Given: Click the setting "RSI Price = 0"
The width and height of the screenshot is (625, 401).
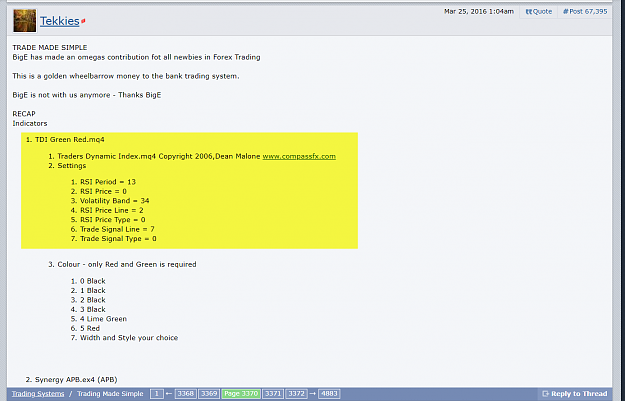Looking at the screenshot, I should point(103,191).
